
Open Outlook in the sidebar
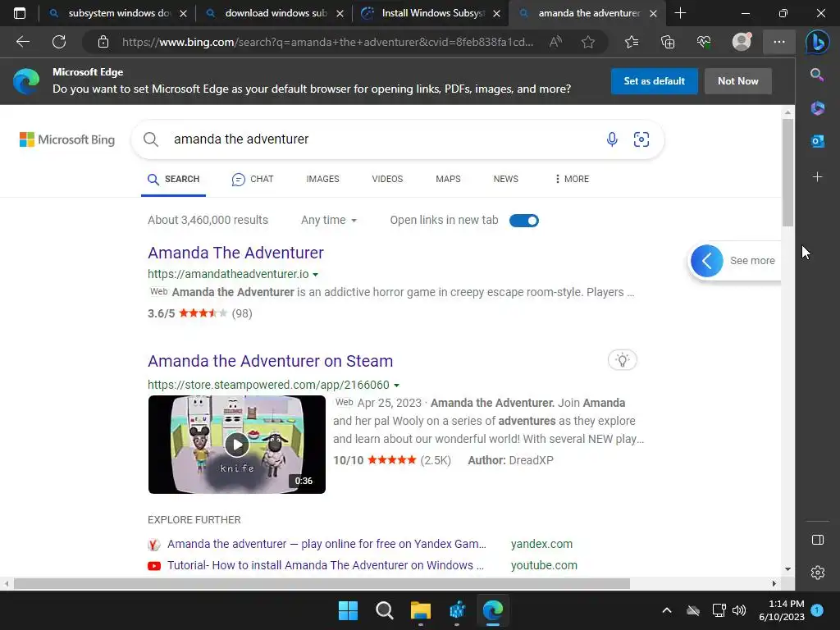(818, 141)
